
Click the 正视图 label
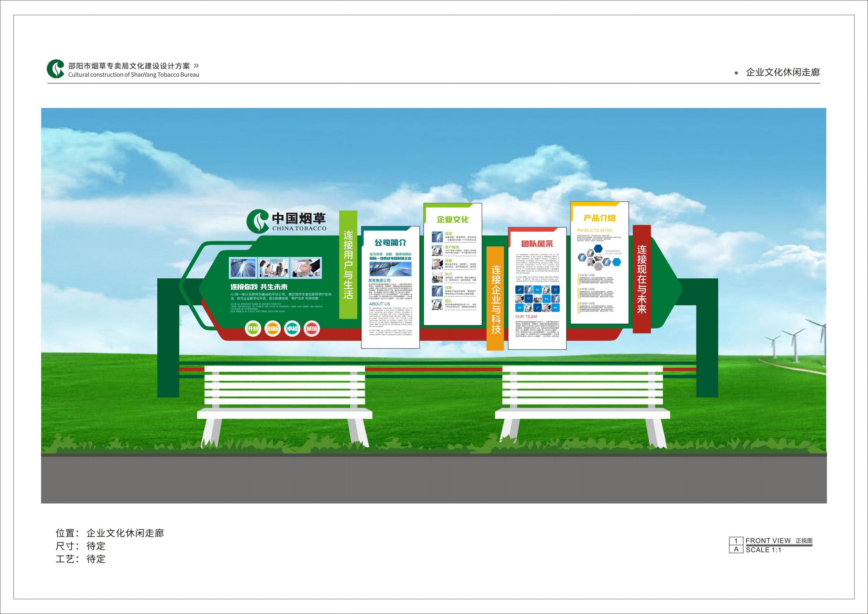(804, 541)
